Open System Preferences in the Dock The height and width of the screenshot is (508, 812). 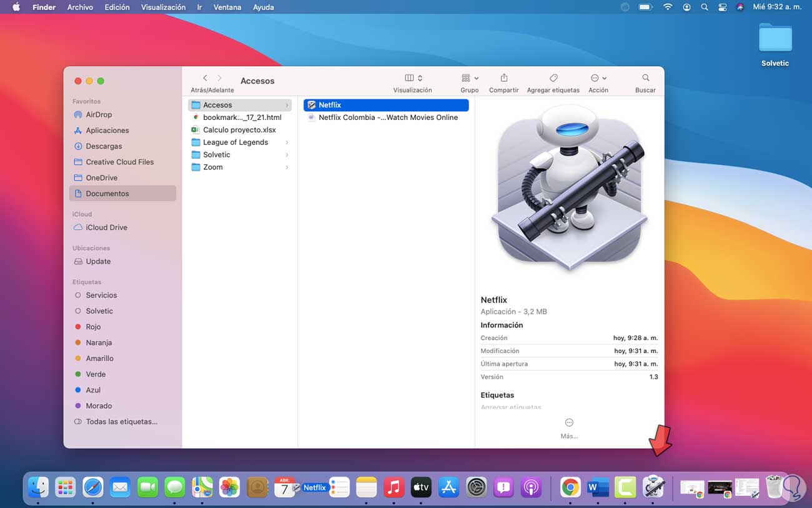coord(476,487)
